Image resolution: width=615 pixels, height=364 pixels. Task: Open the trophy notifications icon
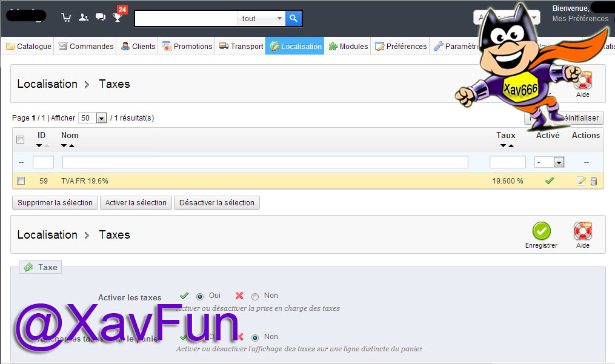point(118,17)
